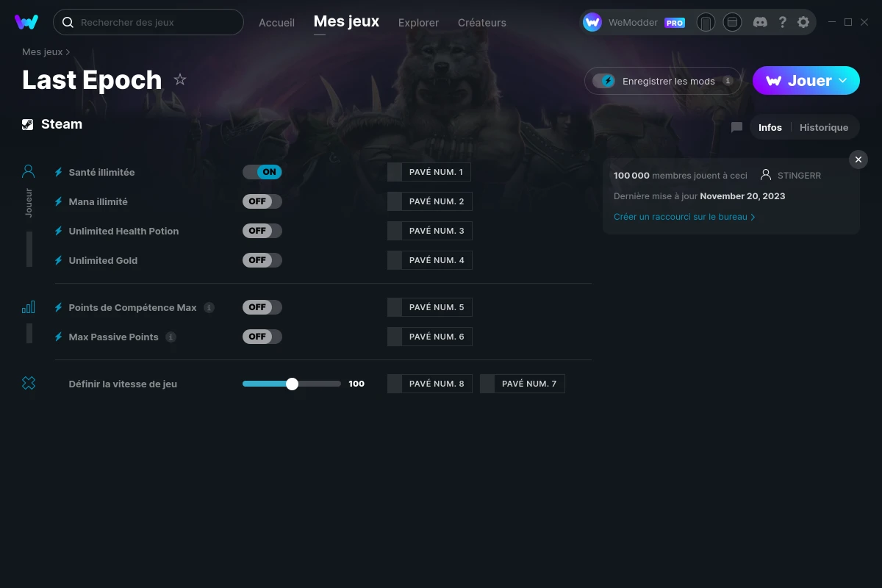
Task: Switch to the Infos tab
Action: 770,127
